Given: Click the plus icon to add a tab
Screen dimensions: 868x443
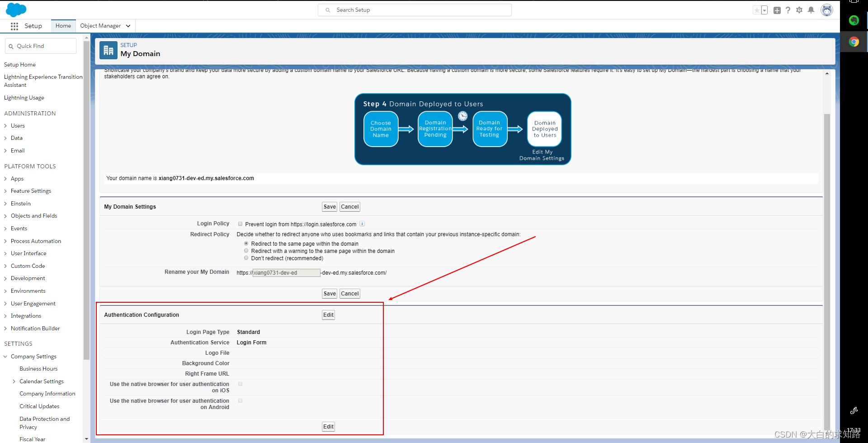Looking at the screenshot, I should (x=777, y=10).
